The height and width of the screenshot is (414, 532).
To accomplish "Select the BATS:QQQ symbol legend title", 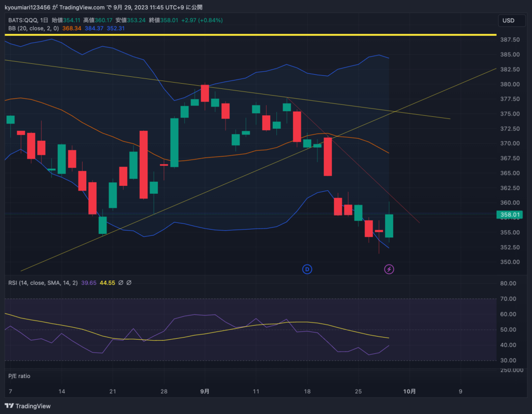I will [x=28, y=20].
